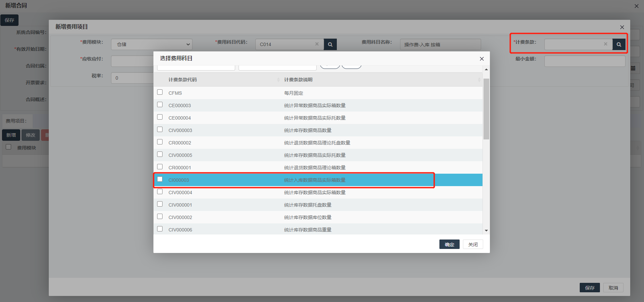The width and height of the screenshot is (644, 302).
Task: Click code cell CIV000006
Action: 180,230
